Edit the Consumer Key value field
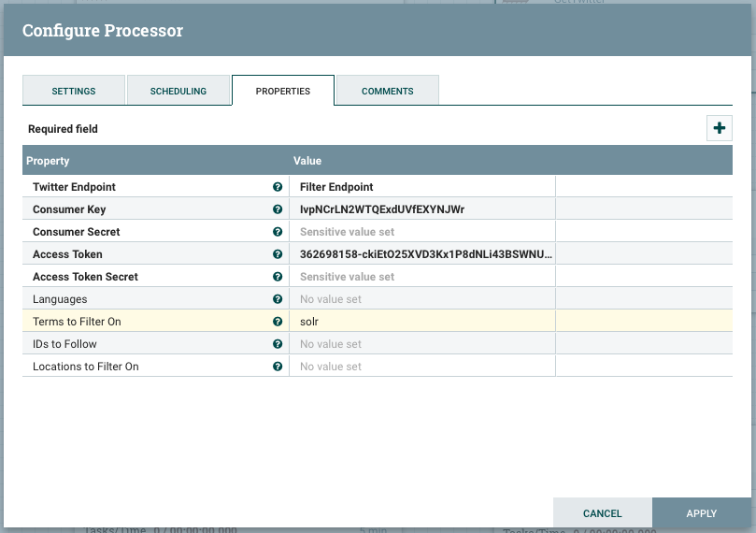Image resolution: width=756 pixels, height=533 pixels. tap(422, 209)
